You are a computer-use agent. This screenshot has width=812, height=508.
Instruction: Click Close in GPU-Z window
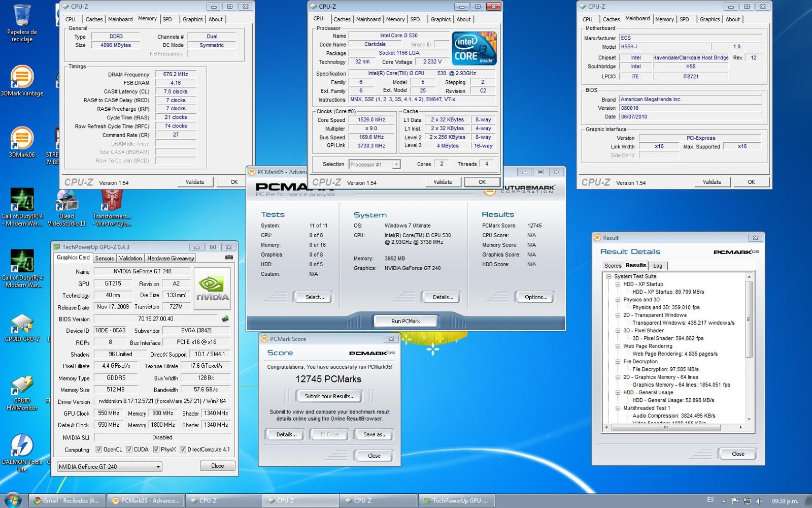pyautogui.click(x=217, y=466)
